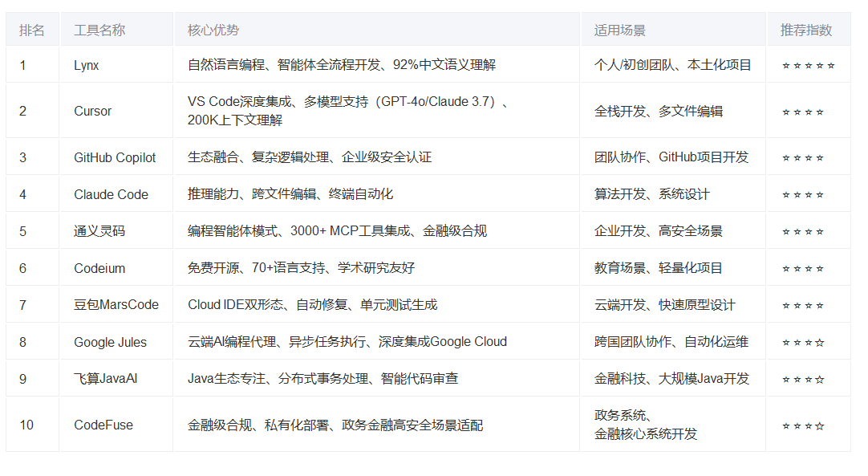Click 免费开源、70+语言支持 advantage cell

click(x=376, y=268)
